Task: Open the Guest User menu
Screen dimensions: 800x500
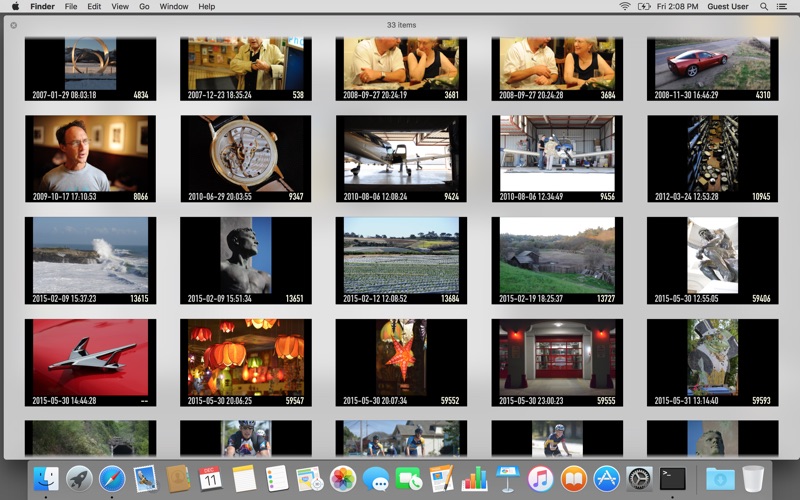Action: tap(728, 7)
